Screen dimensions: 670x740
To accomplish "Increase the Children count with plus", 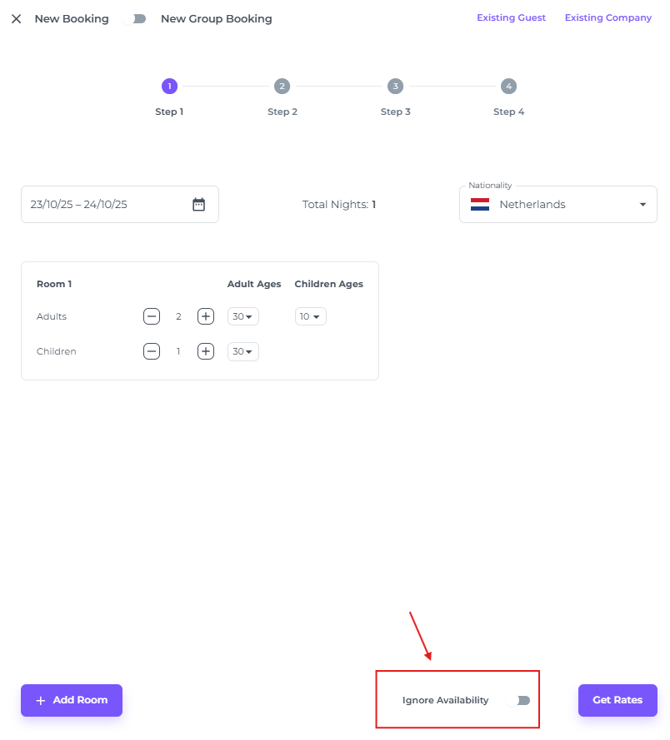I will (205, 351).
